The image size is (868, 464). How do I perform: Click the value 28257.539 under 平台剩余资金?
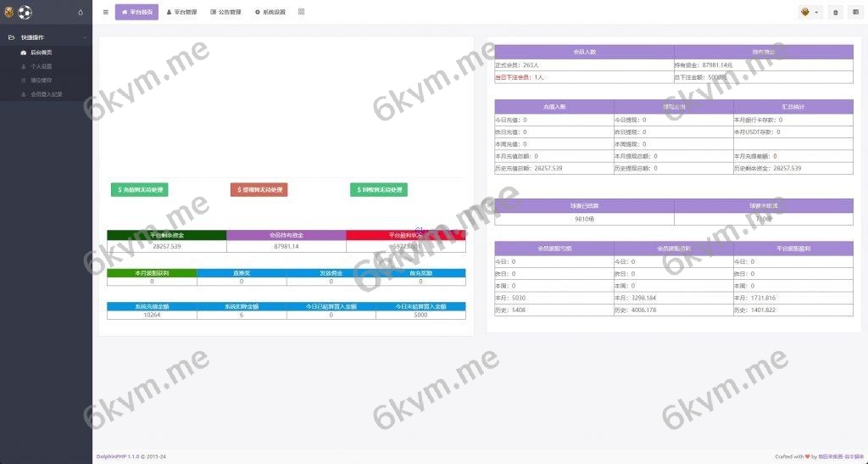pos(167,246)
